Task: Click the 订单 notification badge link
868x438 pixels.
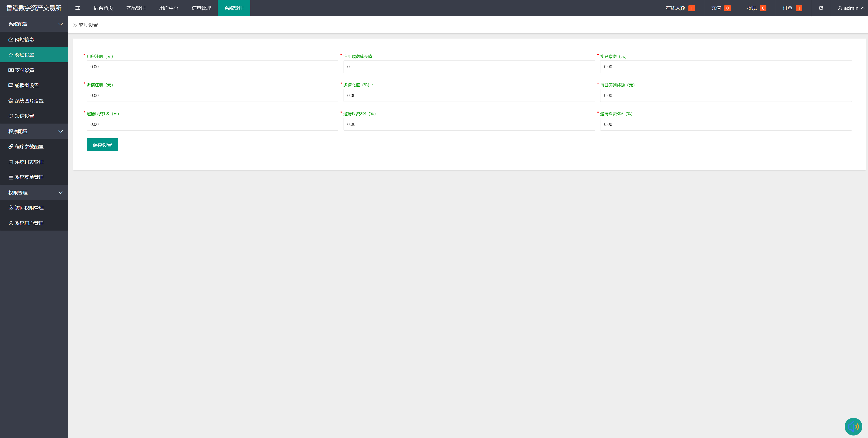Action: (x=792, y=8)
